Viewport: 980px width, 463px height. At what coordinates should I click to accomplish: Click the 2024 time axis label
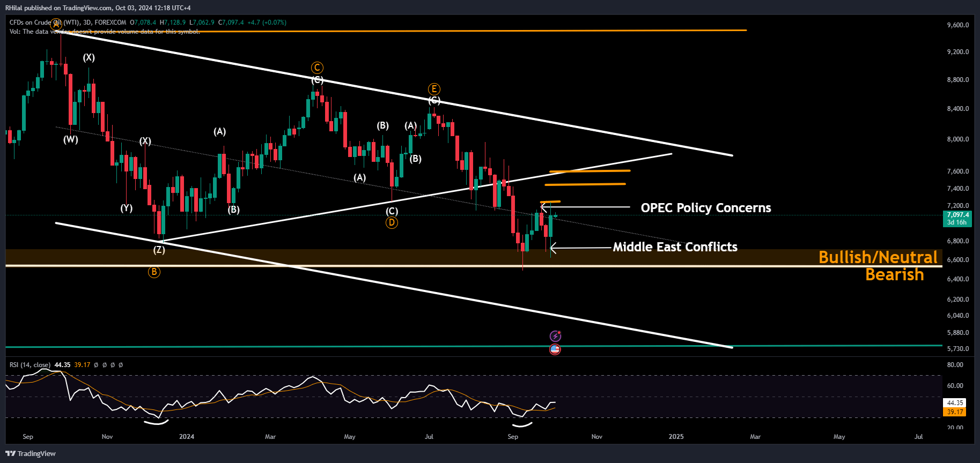(187, 437)
